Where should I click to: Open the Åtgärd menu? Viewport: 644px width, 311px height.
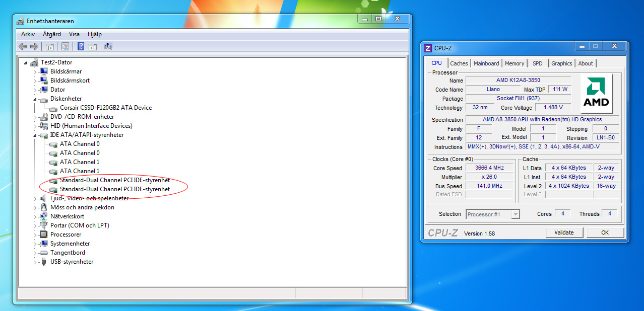(x=52, y=34)
